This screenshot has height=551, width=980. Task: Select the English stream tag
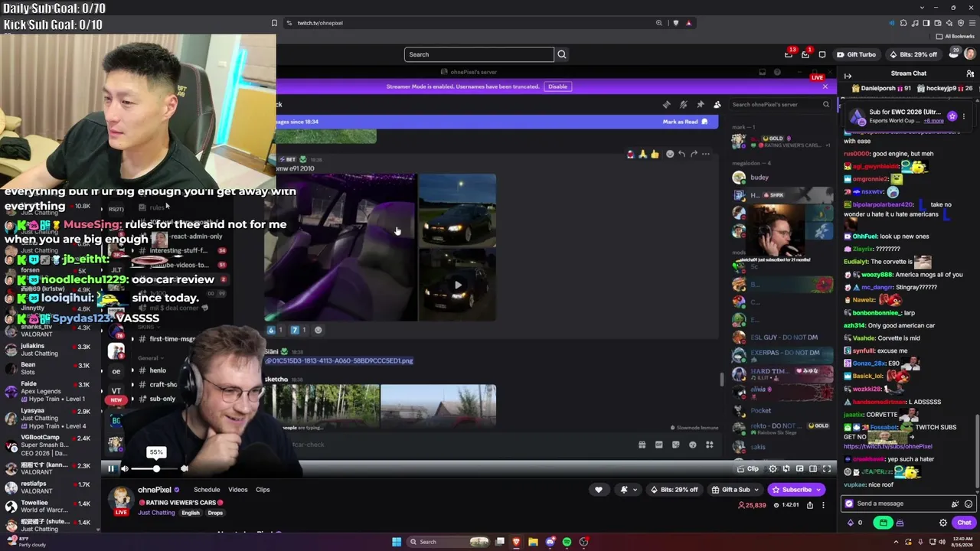click(x=191, y=513)
